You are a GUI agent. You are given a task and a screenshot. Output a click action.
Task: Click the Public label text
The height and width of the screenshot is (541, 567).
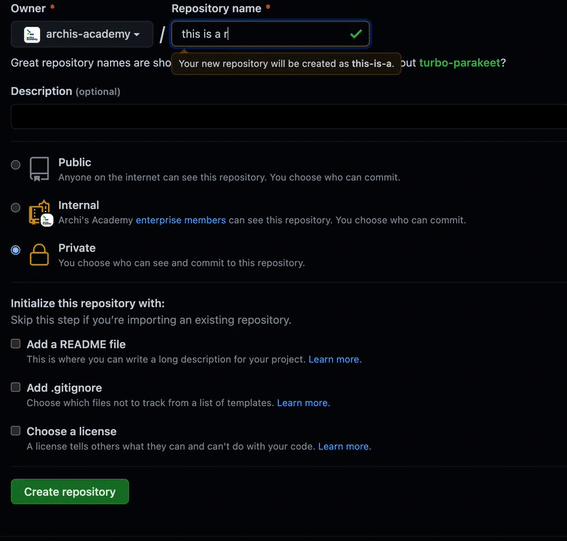coord(74,162)
